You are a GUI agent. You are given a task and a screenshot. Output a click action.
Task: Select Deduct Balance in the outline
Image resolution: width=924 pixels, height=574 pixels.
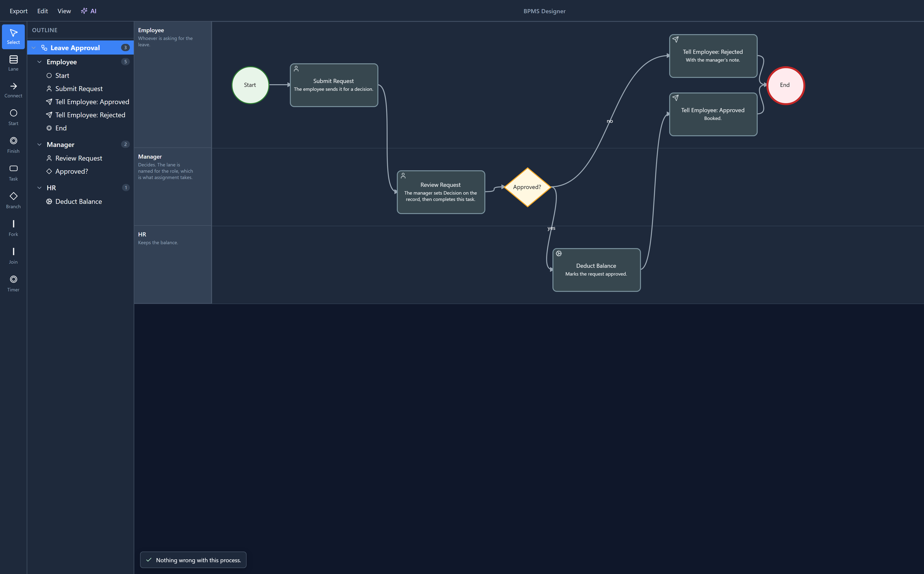[x=80, y=201]
